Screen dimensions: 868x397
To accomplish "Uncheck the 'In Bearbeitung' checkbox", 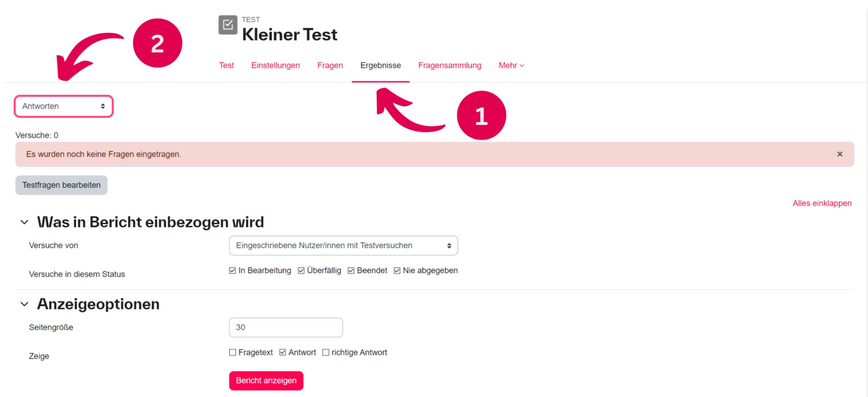I will (x=232, y=271).
